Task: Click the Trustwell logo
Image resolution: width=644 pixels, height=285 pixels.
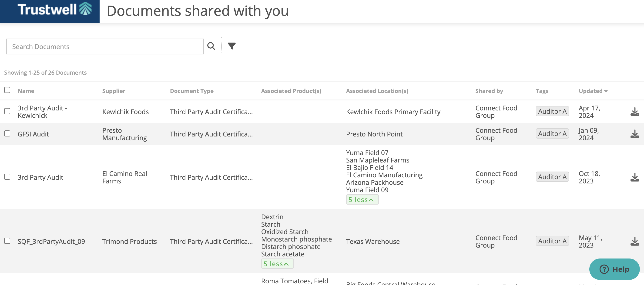Action: 54,10
